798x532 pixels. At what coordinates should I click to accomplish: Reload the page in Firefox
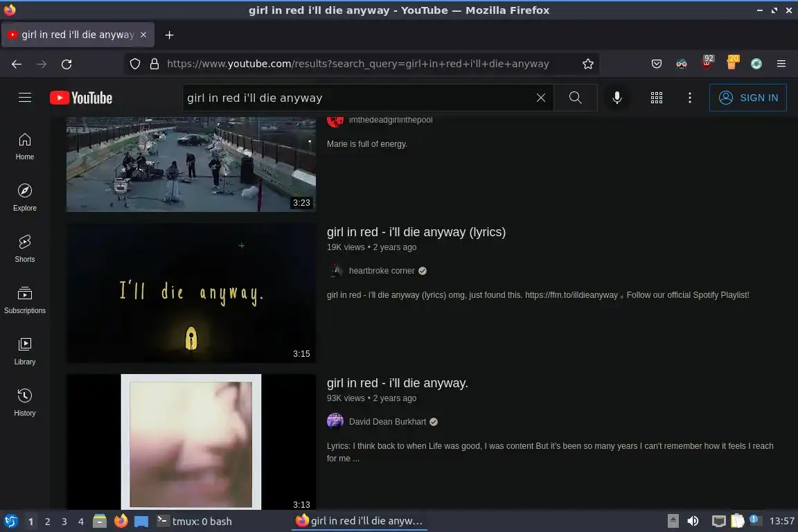click(x=66, y=64)
